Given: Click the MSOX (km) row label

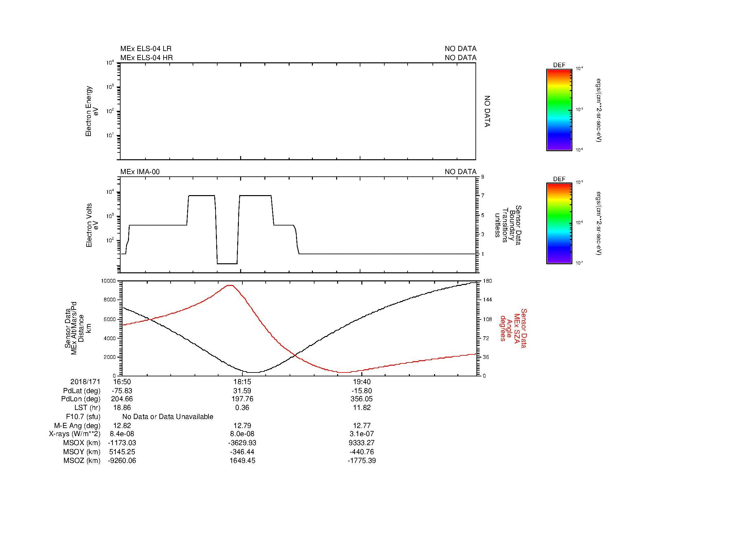Looking at the screenshot, I should tap(81, 443).
